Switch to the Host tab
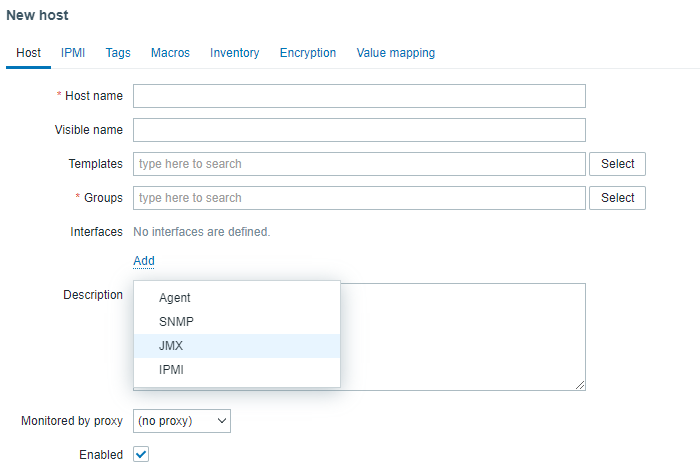Viewport: 700px width, 467px height. coord(28,53)
